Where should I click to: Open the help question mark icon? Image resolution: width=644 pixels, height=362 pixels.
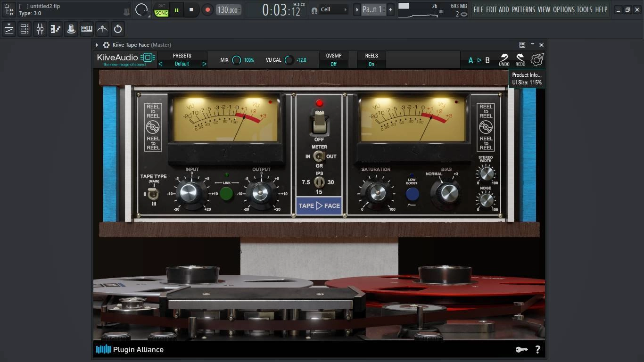click(x=537, y=349)
